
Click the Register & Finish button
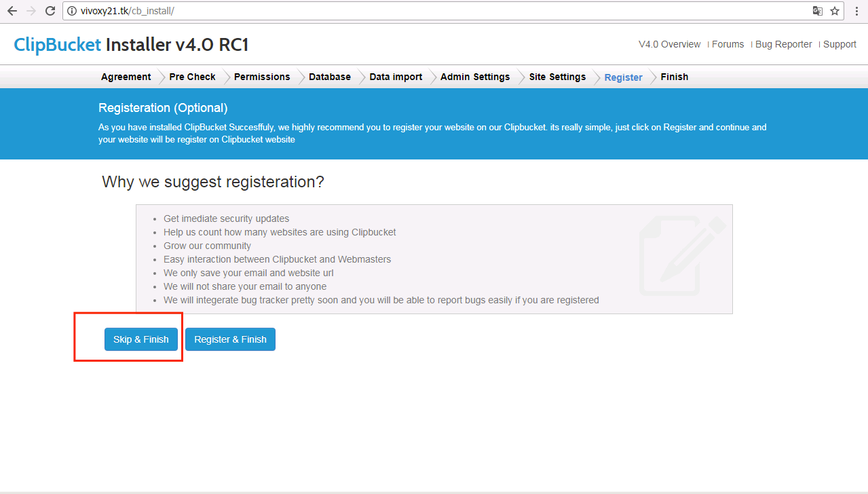pyautogui.click(x=230, y=339)
